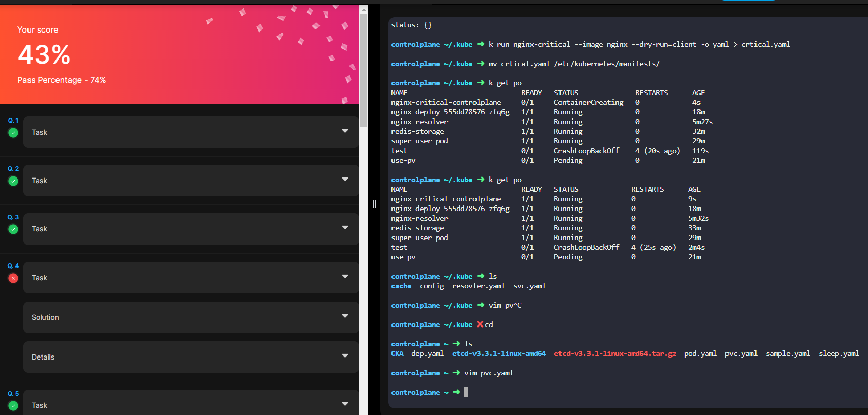Click the scroll-up arrow of the results panel
The image size is (868, 415).
pyautogui.click(x=363, y=9)
